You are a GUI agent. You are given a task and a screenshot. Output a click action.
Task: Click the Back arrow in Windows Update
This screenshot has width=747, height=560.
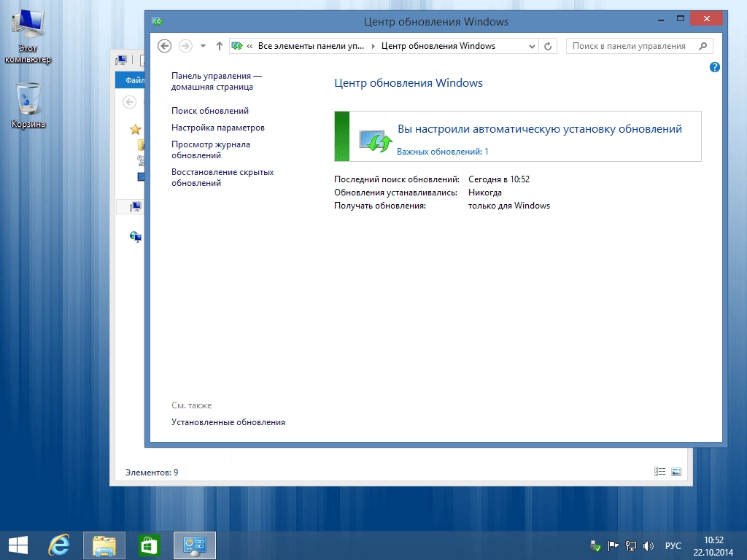[x=164, y=46]
